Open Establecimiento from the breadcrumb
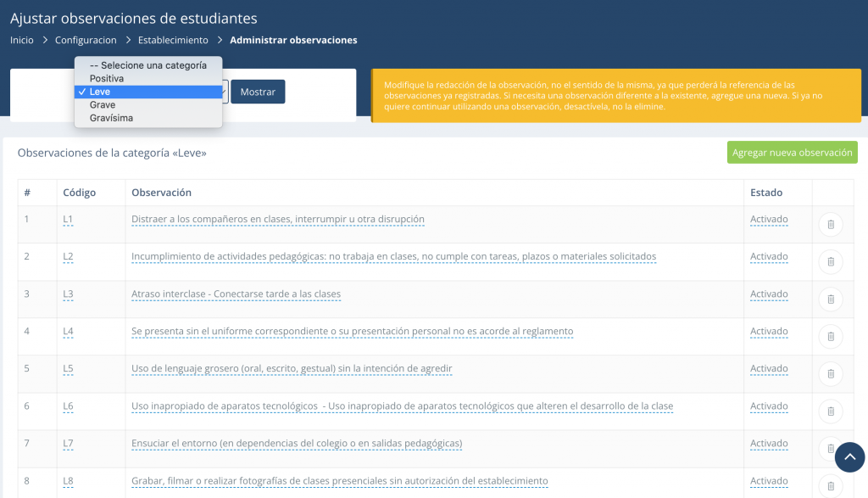This screenshot has height=498, width=868. pos(173,40)
